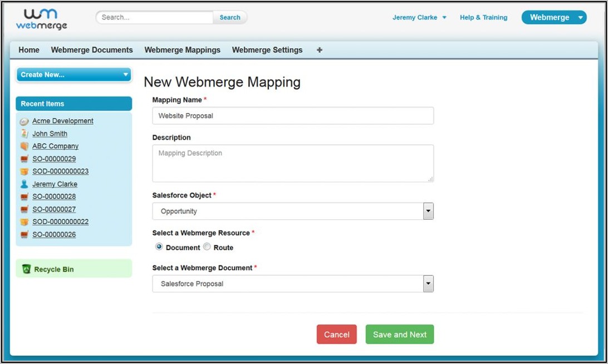Image resolution: width=608 pixels, height=364 pixels.
Task: Go to the Webmerge Settings tab
Action: coord(267,50)
